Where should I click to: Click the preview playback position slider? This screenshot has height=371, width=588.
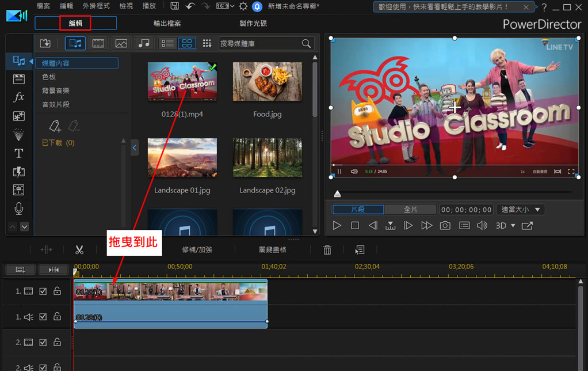337,194
